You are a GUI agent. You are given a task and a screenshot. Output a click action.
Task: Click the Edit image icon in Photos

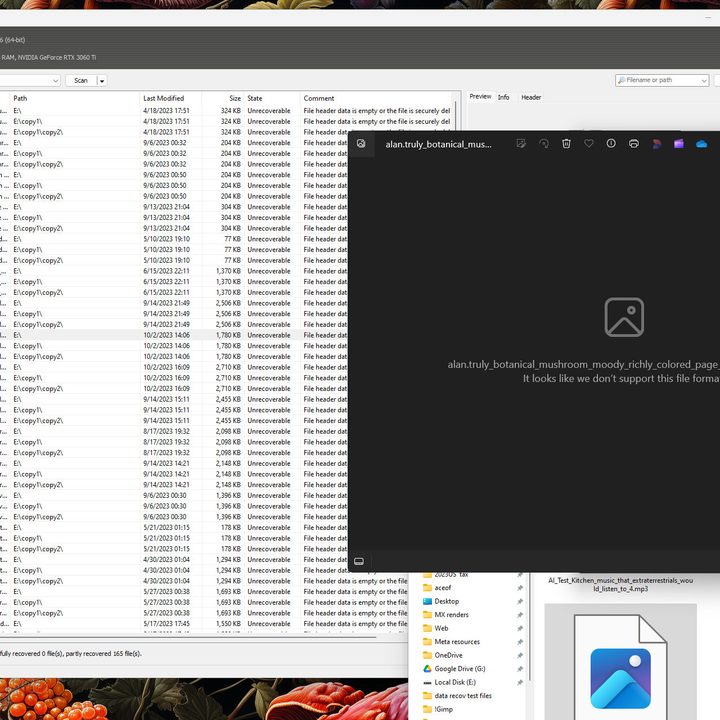pos(521,144)
